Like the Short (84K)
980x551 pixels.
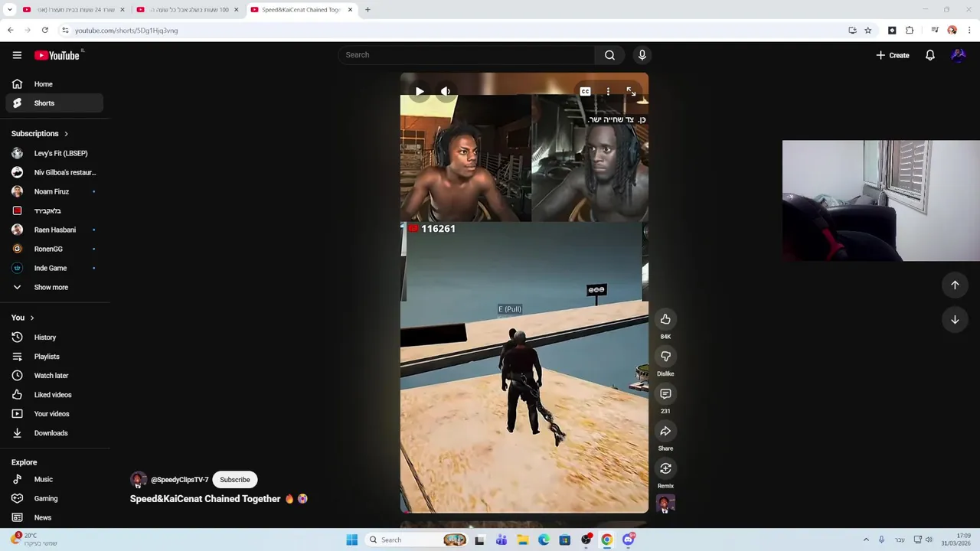tap(665, 319)
